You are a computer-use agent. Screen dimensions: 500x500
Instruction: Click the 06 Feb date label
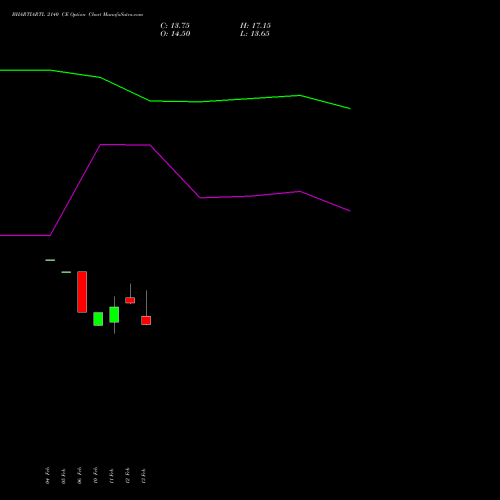(x=79, y=475)
